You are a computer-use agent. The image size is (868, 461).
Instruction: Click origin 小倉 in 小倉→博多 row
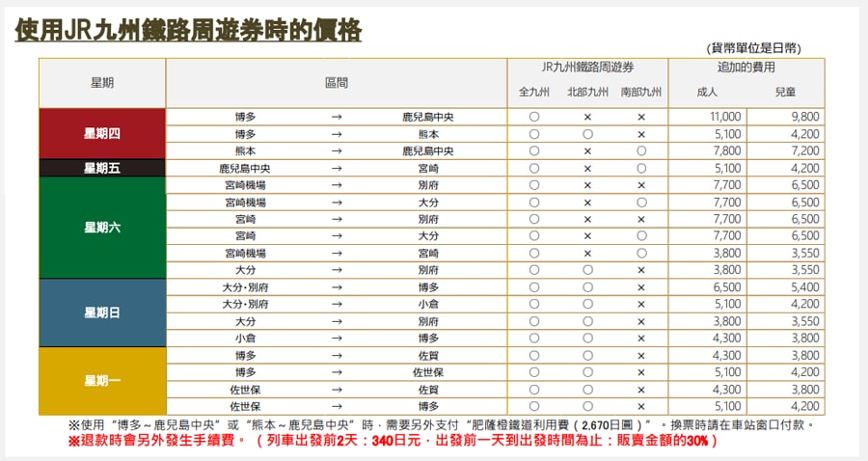coord(245,339)
